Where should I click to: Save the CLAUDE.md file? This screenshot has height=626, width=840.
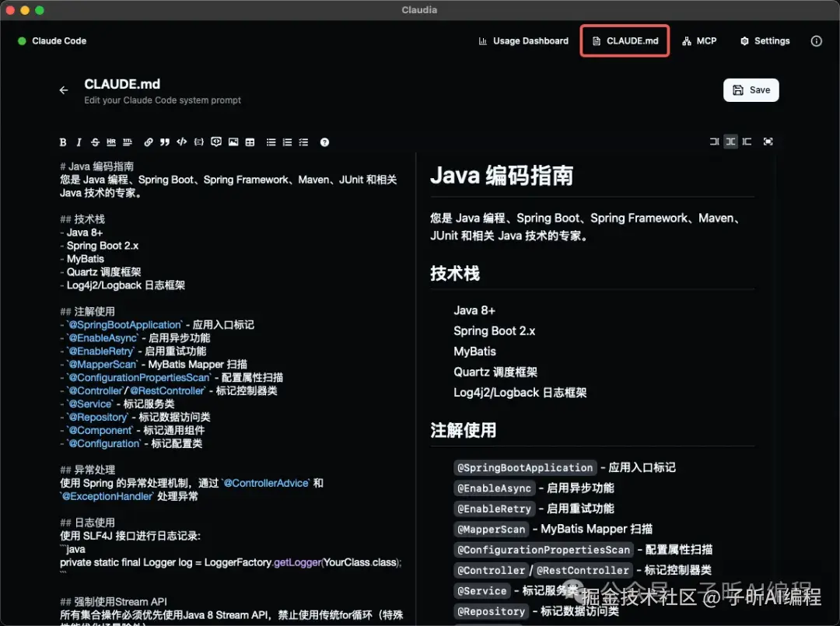coord(751,90)
